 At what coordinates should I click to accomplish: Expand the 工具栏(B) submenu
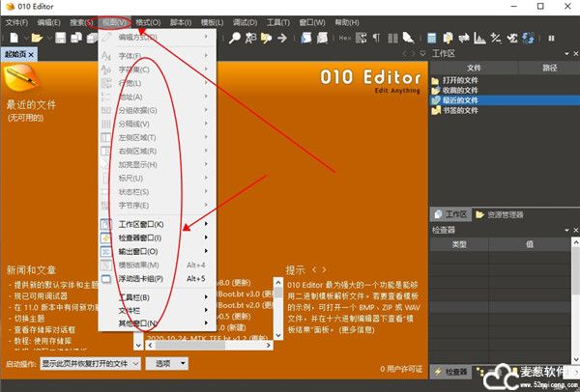pos(158,297)
